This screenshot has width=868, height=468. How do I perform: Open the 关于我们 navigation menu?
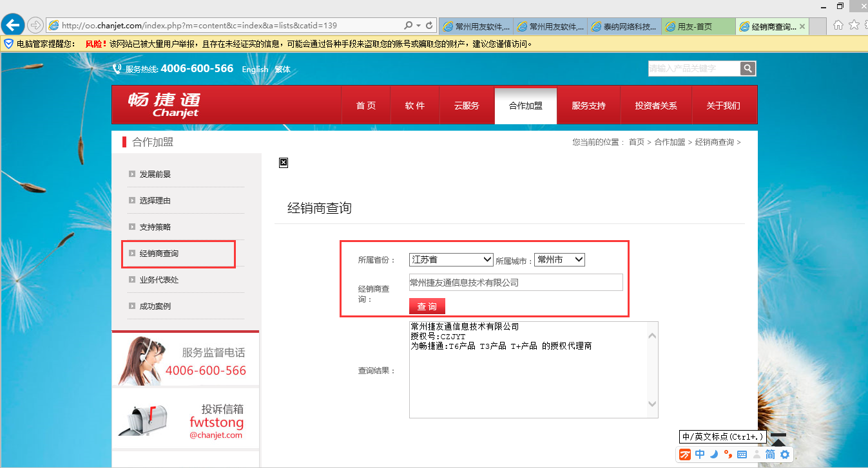tap(724, 106)
